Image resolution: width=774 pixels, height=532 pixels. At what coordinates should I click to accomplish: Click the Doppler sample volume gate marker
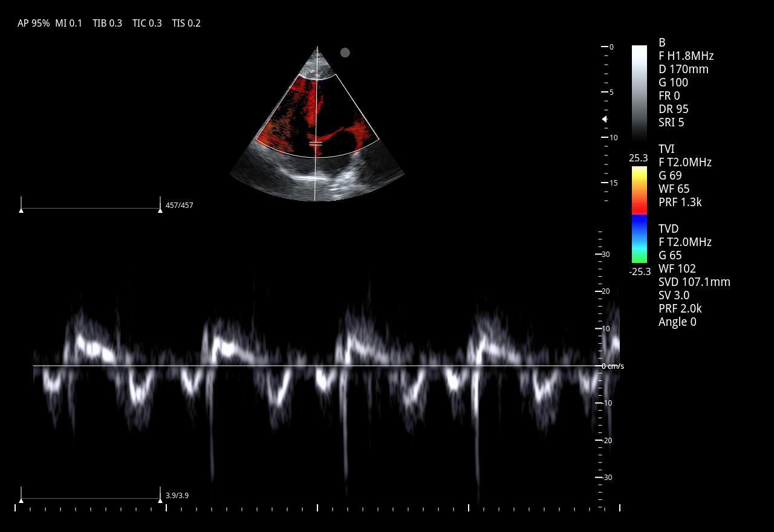click(x=316, y=144)
